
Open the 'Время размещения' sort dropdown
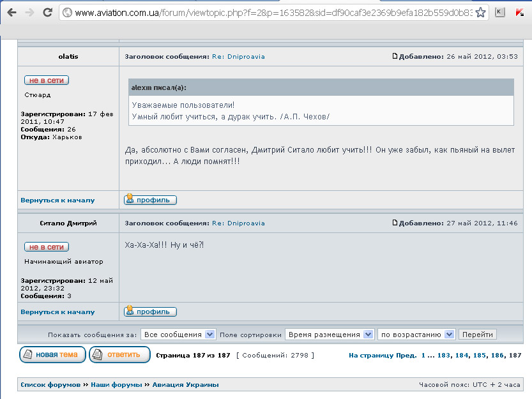(329, 335)
